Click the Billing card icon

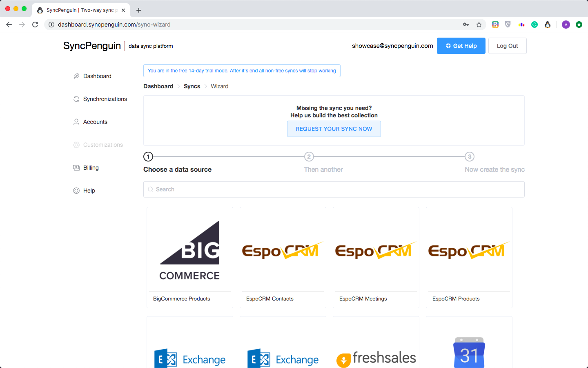click(x=76, y=168)
